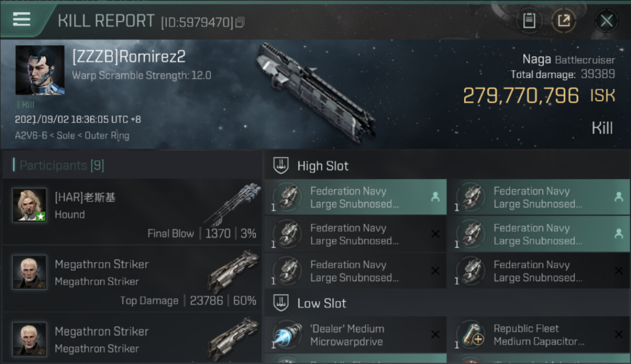Select the destroyed second-row left Snubnosed module
This screenshot has width=631, height=364.
355,234
